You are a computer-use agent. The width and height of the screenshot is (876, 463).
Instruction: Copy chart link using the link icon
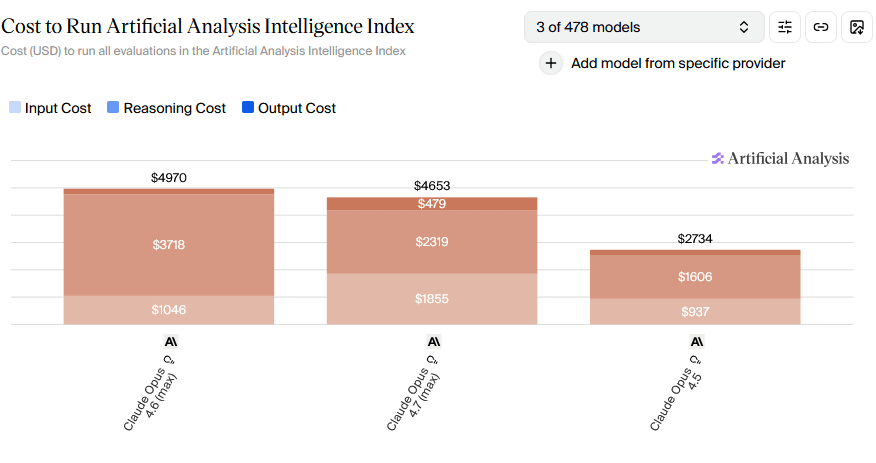821,27
